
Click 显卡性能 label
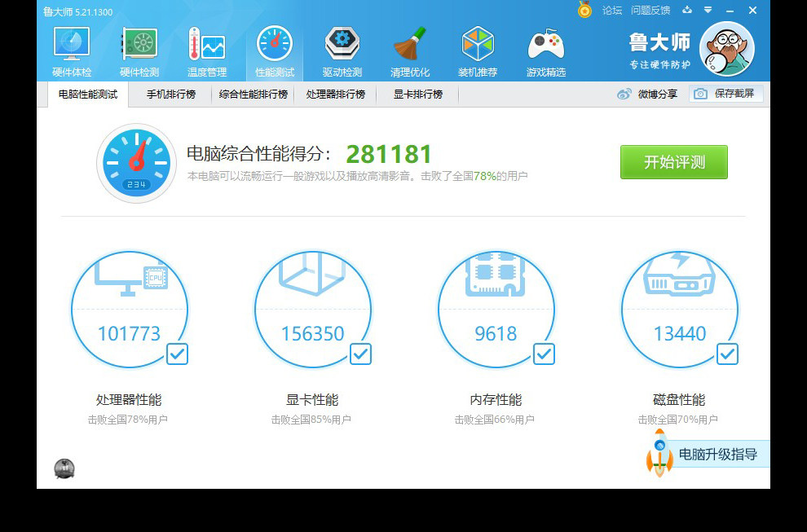(312, 400)
